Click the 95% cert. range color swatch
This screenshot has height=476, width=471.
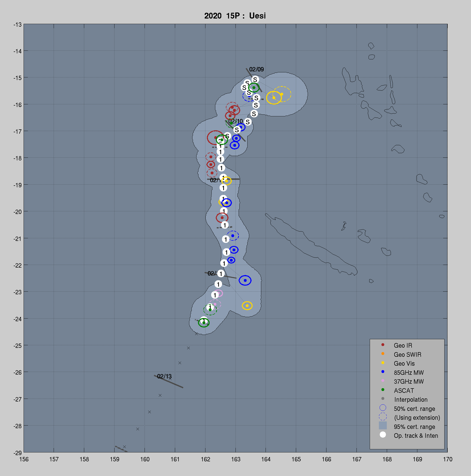click(x=382, y=426)
